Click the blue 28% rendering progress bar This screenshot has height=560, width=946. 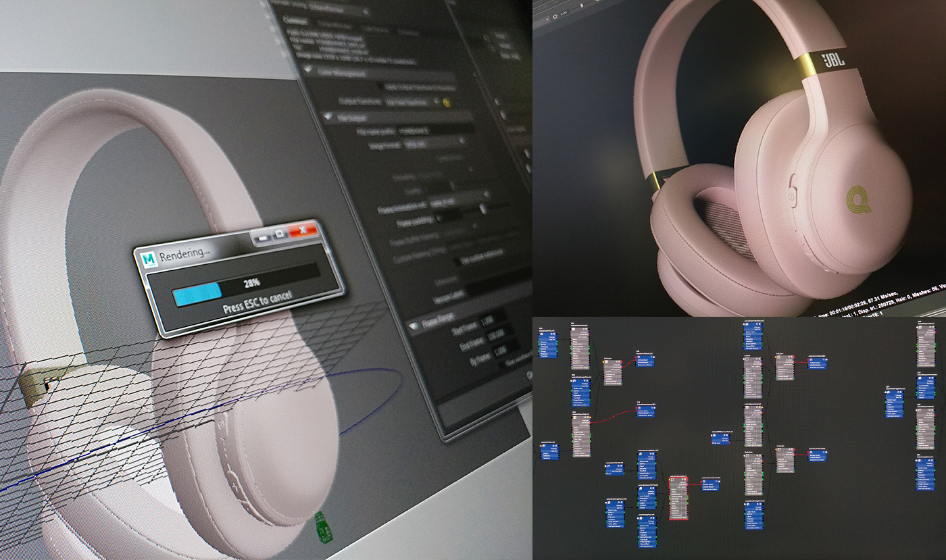(x=196, y=294)
